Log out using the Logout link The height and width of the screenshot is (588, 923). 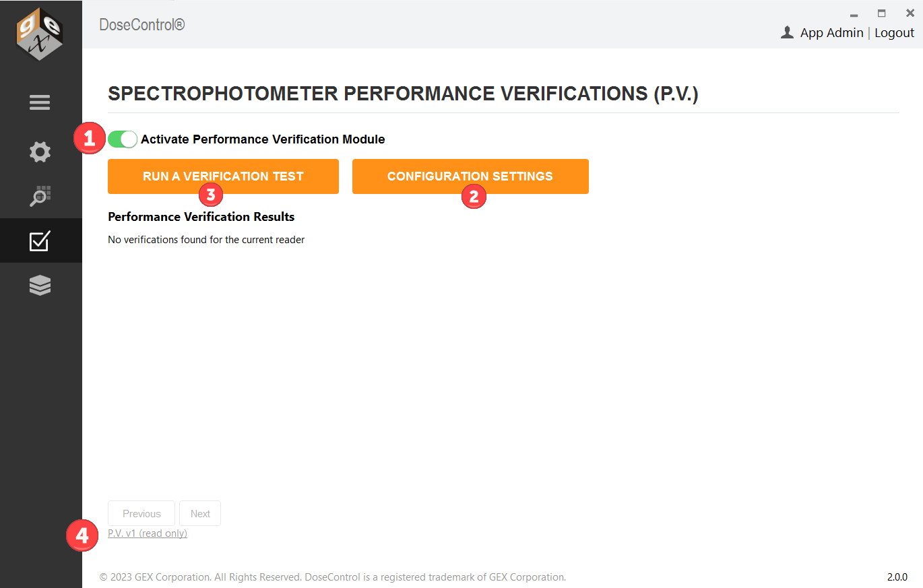894,32
